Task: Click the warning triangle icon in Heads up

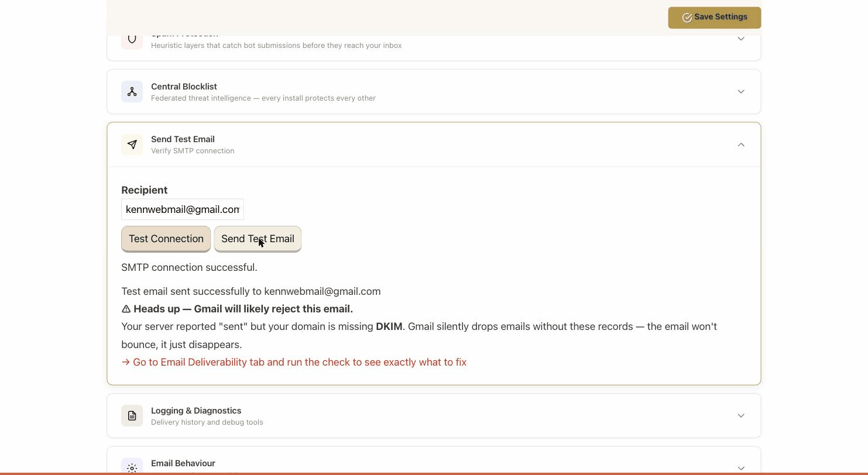Action: coord(126,309)
